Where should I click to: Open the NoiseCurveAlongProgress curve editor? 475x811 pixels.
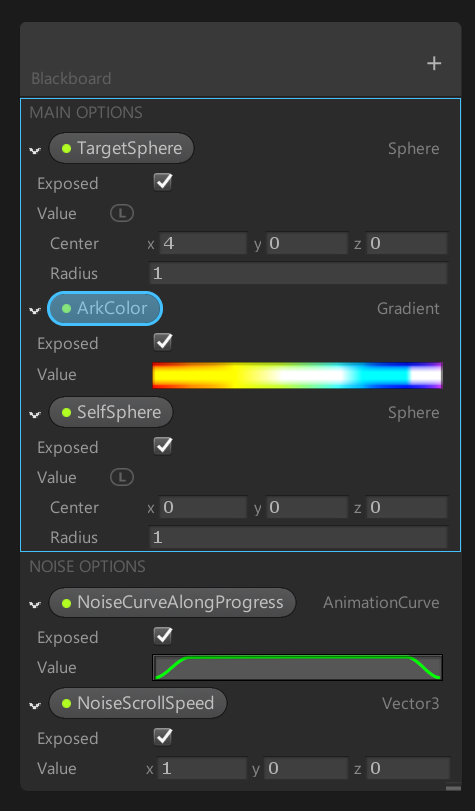(x=298, y=667)
